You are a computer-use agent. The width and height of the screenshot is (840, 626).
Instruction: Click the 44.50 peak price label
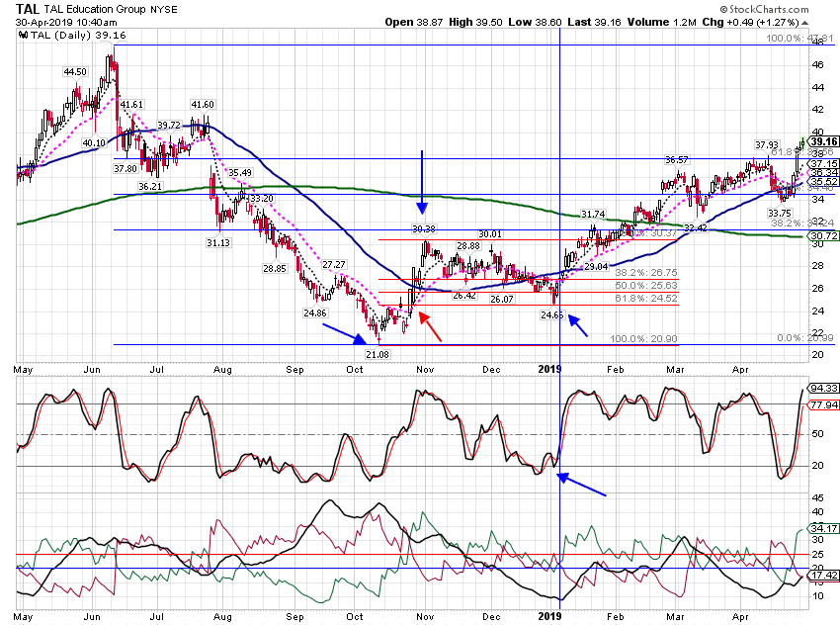tap(75, 72)
